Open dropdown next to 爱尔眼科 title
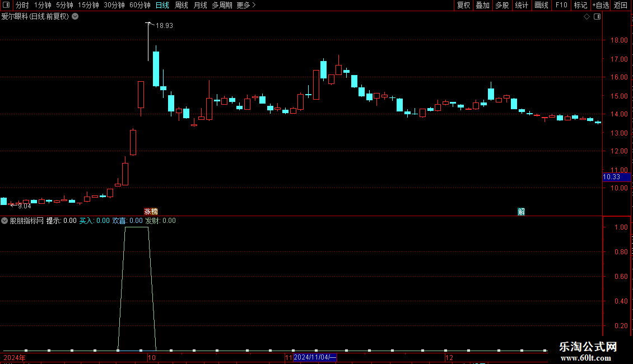This screenshot has width=633, height=364. coord(75,17)
